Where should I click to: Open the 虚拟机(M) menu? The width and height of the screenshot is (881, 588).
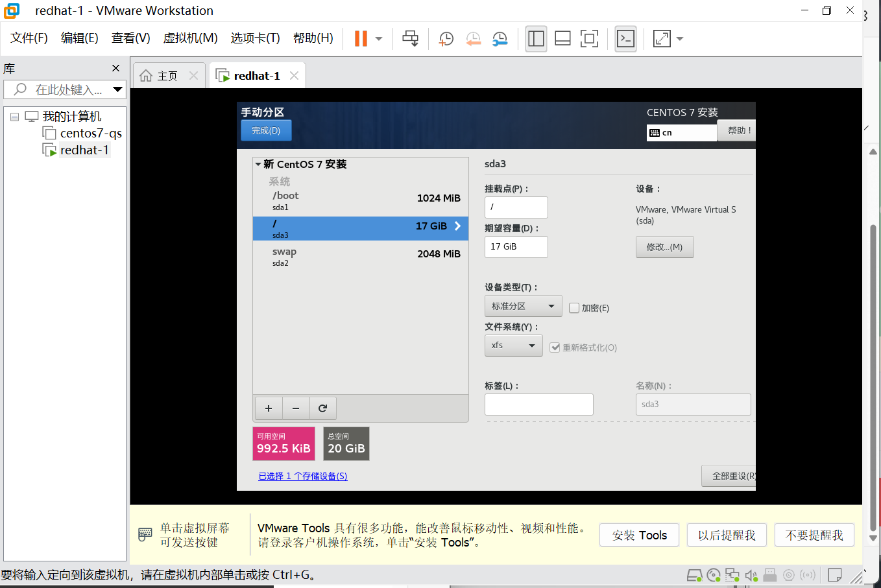tap(190, 38)
